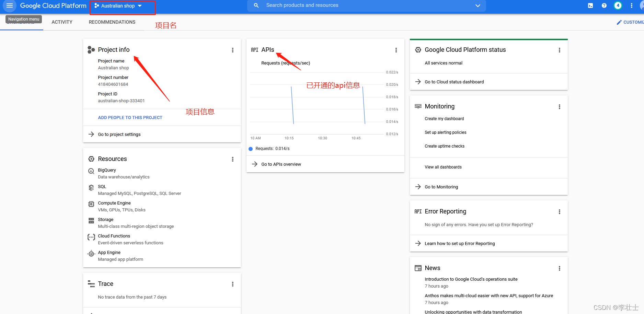The height and width of the screenshot is (314, 644).
Task: Click the Cloud Functions icon
Action: coord(91,237)
